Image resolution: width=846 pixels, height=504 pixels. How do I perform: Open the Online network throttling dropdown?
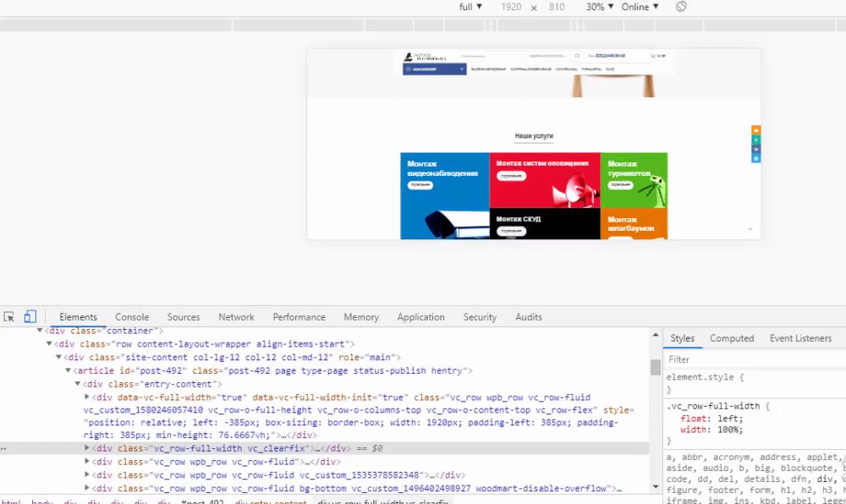pos(640,7)
